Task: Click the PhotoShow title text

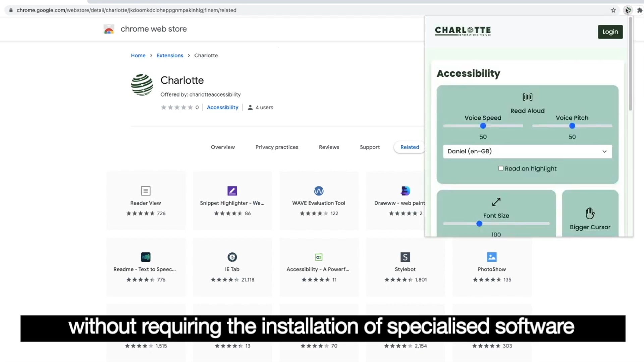Action: (x=492, y=269)
